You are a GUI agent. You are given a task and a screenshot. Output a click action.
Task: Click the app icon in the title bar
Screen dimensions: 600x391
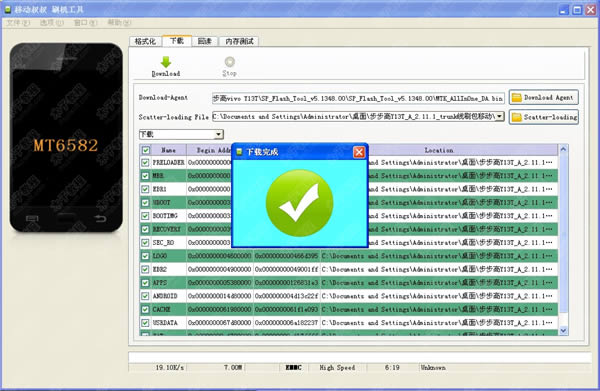8,9
